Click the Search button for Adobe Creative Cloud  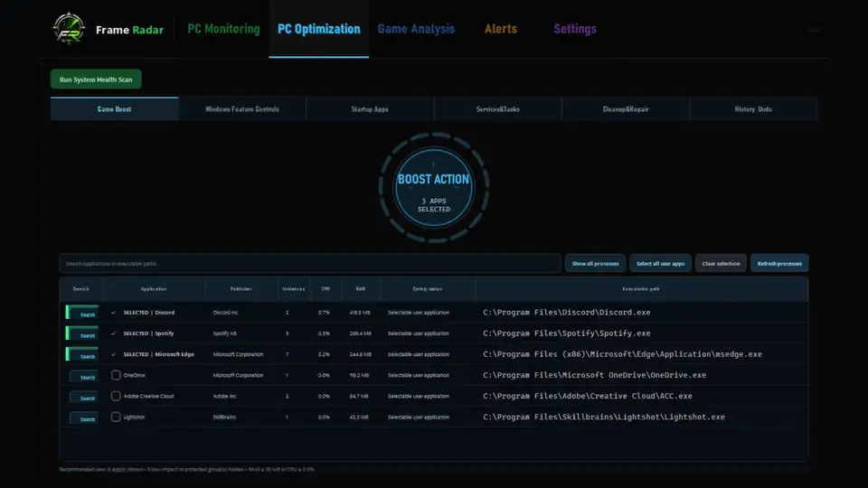(84, 398)
